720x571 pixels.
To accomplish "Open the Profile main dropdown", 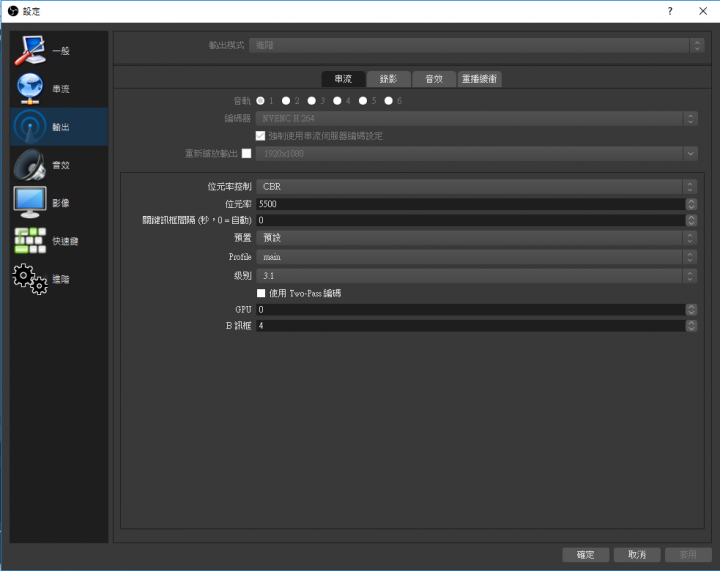I will [x=477, y=257].
